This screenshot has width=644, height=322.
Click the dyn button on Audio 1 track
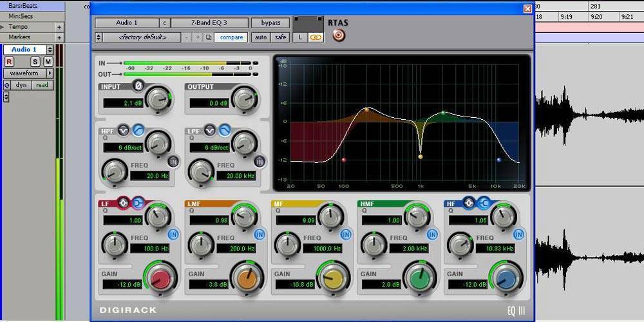21,85
